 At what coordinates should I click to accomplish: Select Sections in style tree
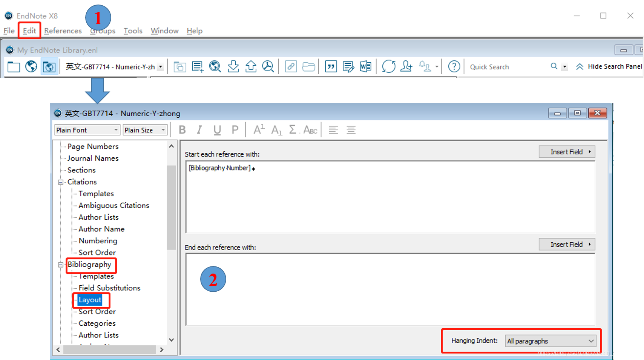tap(81, 170)
